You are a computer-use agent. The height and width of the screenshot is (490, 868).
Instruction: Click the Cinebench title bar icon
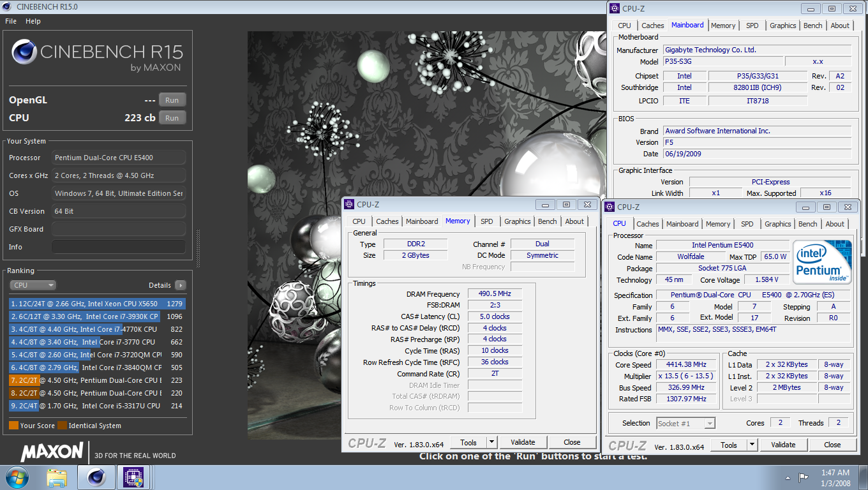pyautogui.click(x=7, y=6)
